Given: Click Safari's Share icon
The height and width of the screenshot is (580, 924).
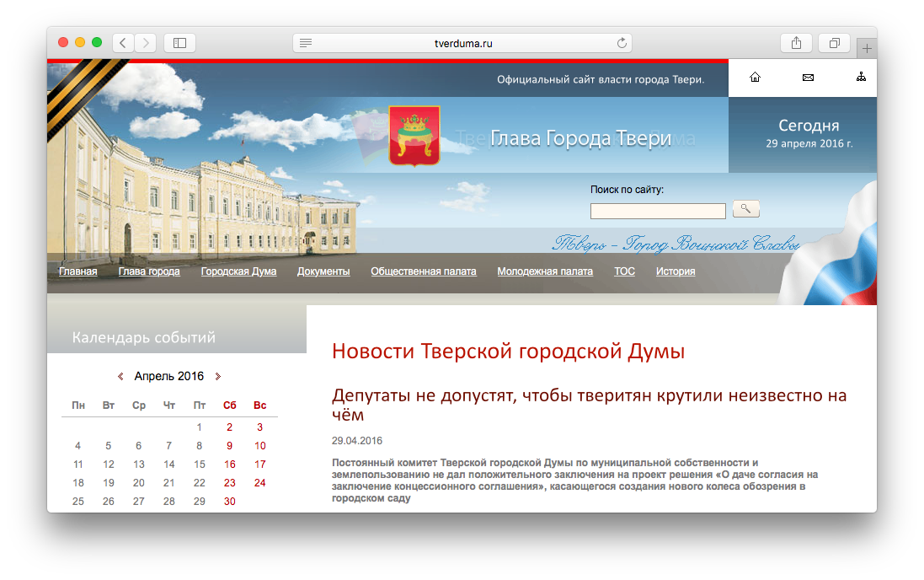Looking at the screenshot, I should (796, 43).
